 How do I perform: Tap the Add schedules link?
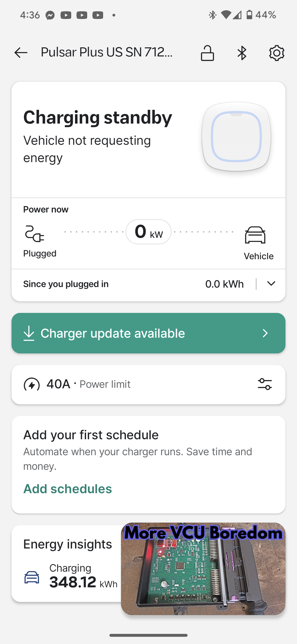68,489
